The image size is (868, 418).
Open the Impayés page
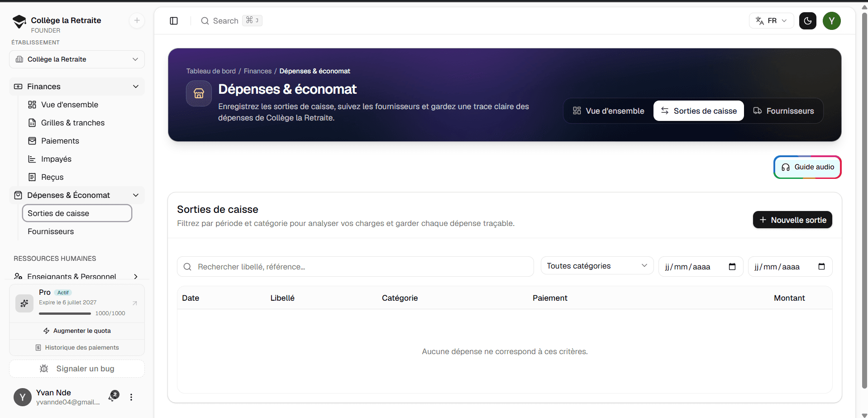(56, 159)
